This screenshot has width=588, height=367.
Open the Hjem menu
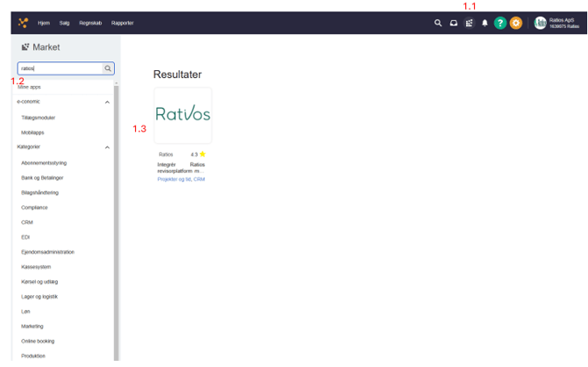point(44,23)
